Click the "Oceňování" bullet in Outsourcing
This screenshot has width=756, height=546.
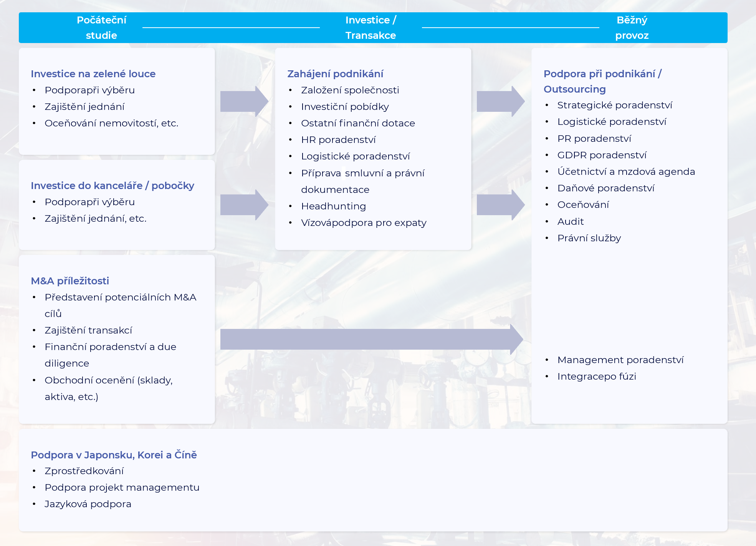[x=583, y=205]
